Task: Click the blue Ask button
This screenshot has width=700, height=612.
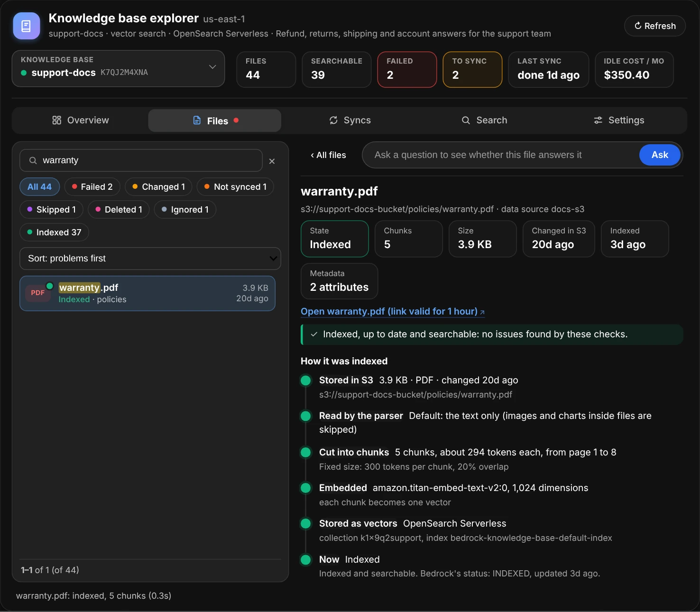Action: coord(660,155)
